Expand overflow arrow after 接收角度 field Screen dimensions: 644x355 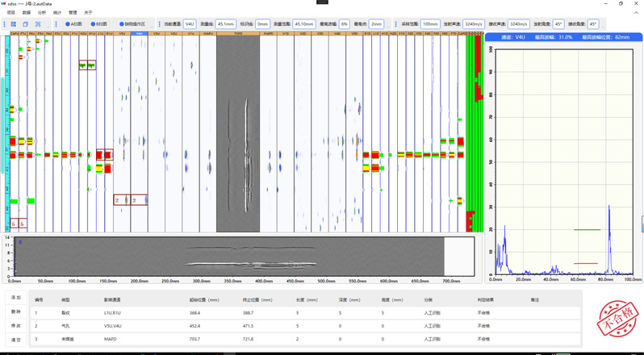pos(603,26)
